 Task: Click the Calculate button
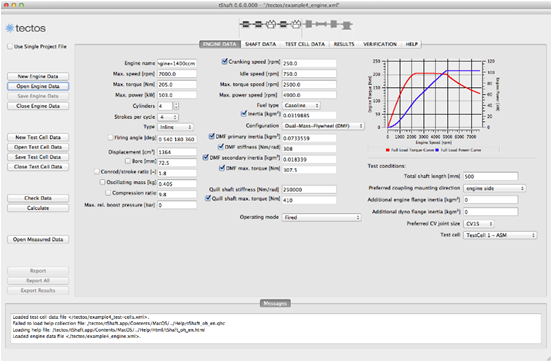[x=38, y=208]
